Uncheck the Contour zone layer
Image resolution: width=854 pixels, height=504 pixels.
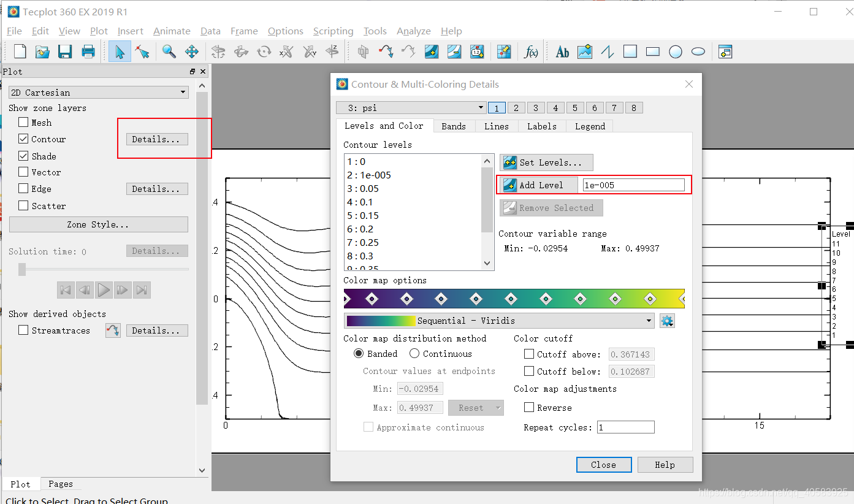[x=23, y=139]
